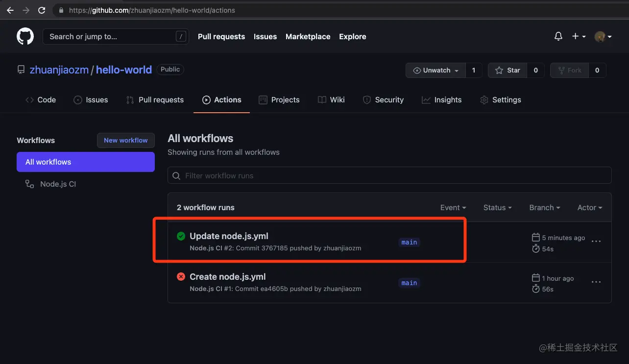Open the Create node.js.yml workflow run
The height and width of the screenshot is (364, 629).
[x=228, y=277]
